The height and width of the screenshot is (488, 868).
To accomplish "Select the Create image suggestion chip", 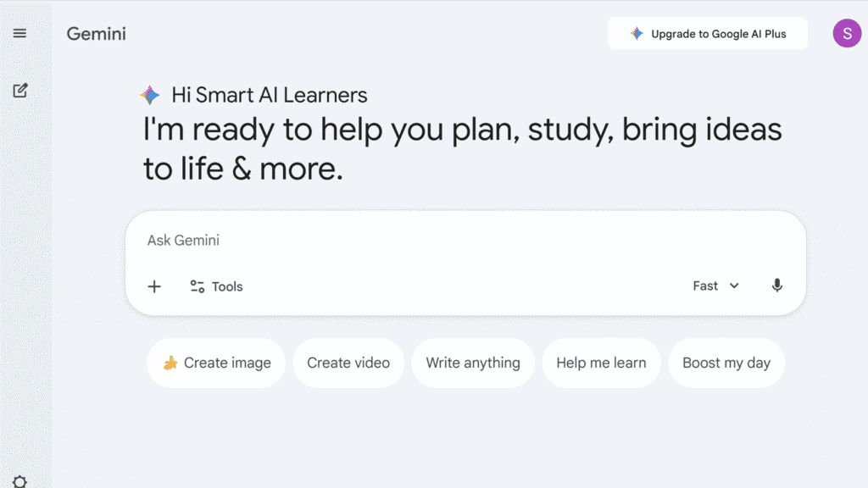I will pos(216,363).
